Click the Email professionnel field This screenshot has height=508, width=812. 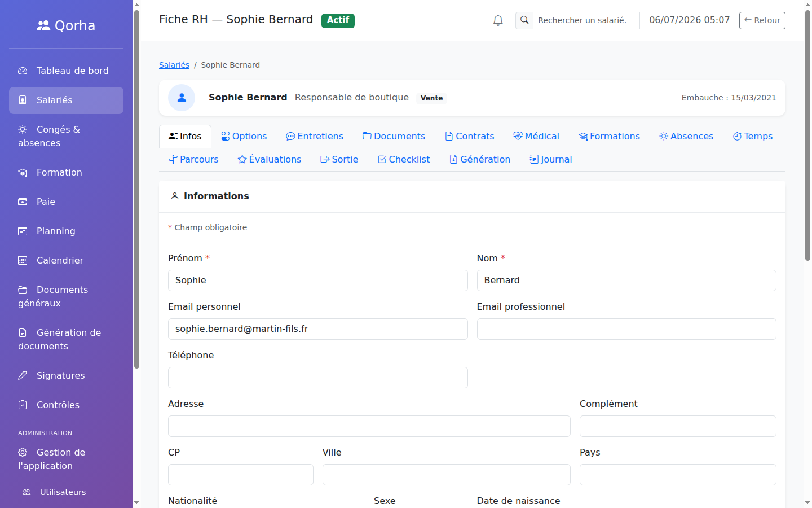(626, 329)
